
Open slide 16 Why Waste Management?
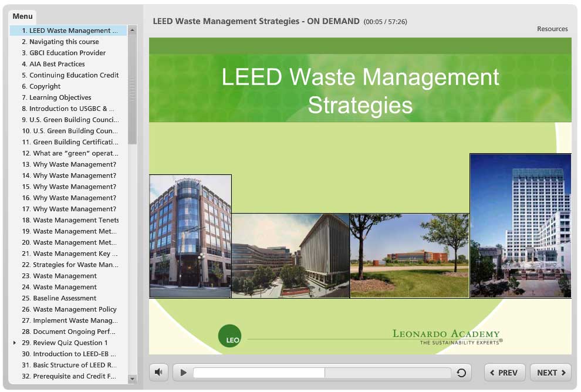point(68,198)
